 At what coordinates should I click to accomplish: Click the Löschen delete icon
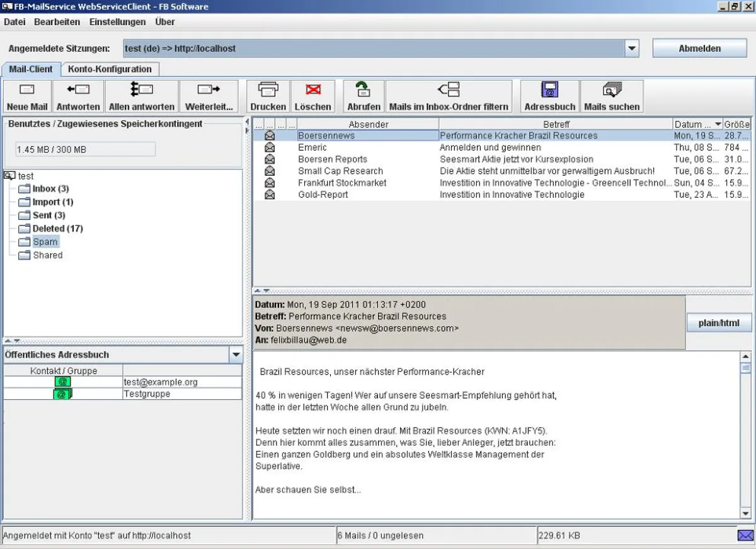tap(312, 96)
